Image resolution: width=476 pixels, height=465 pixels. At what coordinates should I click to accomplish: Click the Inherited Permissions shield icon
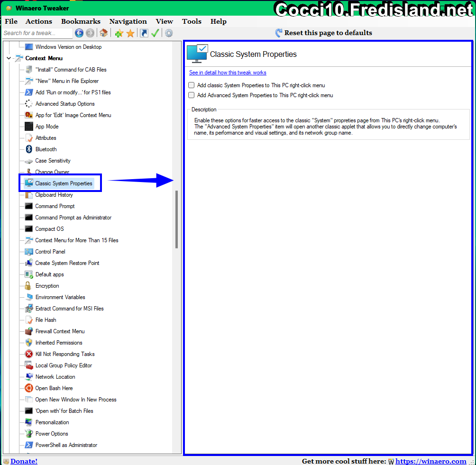(x=29, y=343)
